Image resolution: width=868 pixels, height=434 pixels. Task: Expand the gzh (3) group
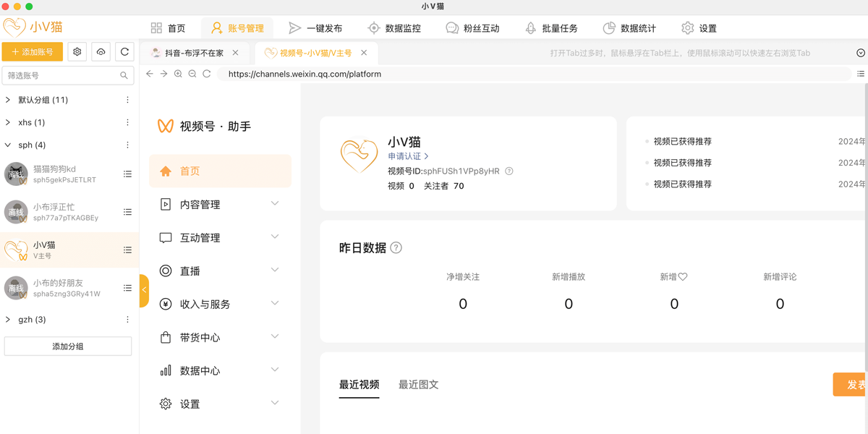[8, 319]
